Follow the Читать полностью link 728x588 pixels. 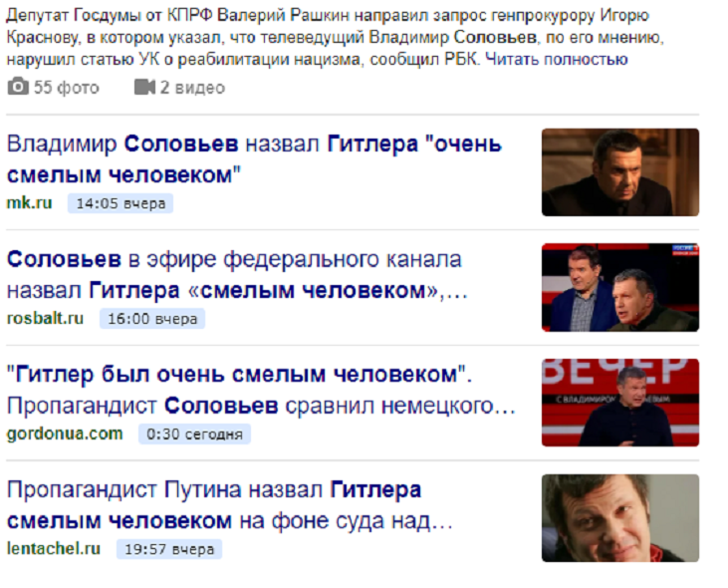557,60
